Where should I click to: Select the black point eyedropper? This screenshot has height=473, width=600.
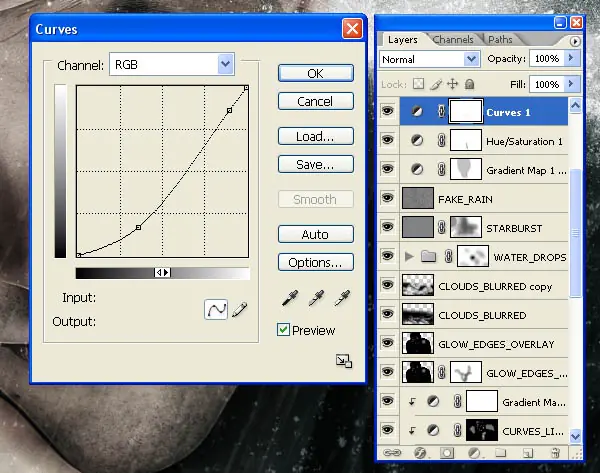click(x=290, y=298)
